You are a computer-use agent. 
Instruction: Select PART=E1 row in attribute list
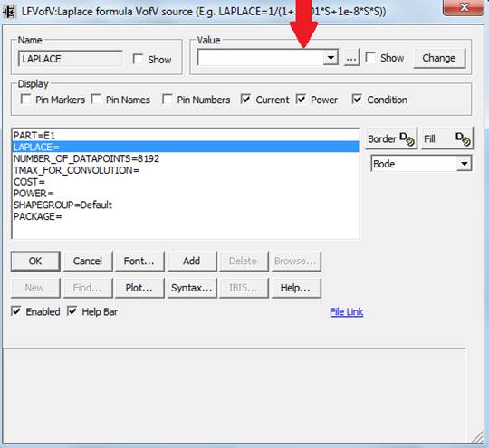[x=186, y=135]
